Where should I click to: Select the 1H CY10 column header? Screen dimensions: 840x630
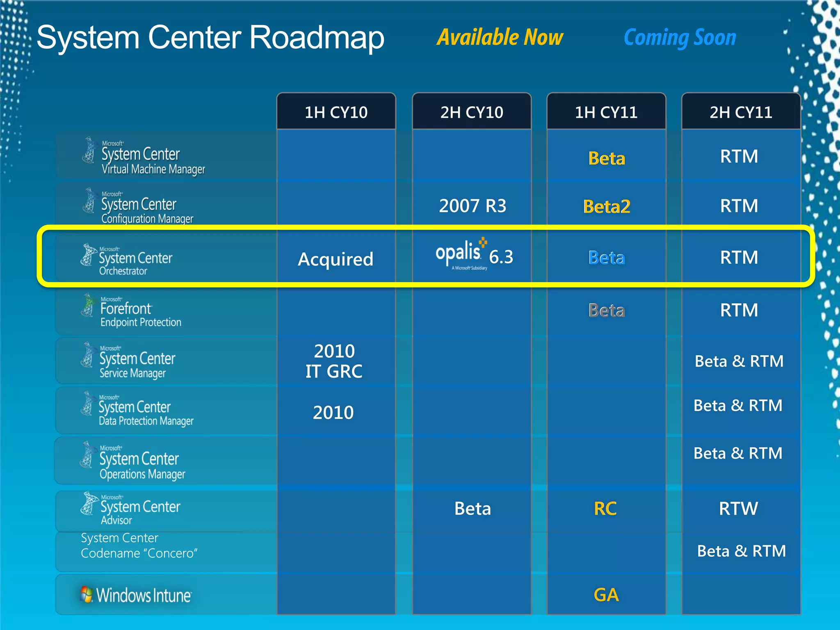click(x=336, y=112)
